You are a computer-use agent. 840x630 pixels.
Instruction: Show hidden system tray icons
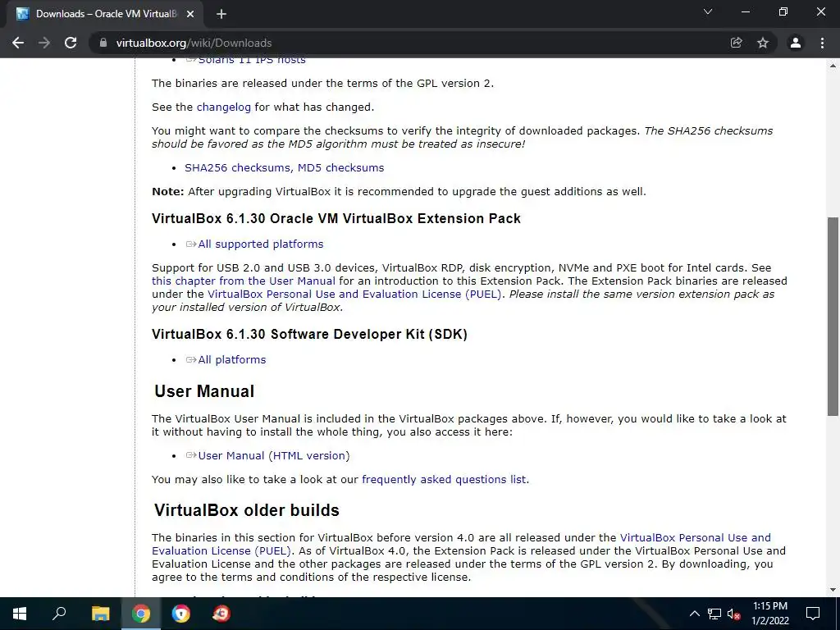point(694,614)
